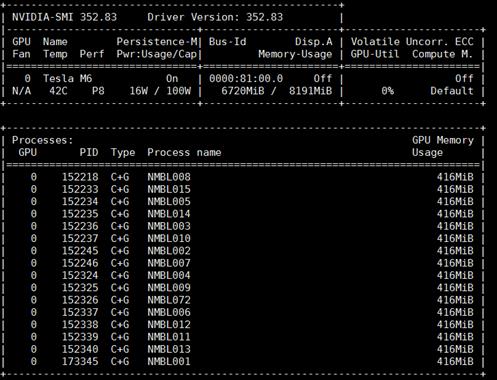Select memory usage 6720MiB / 8191MiB
The height and width of the screenshot is (380, 497).
(277, 91)
